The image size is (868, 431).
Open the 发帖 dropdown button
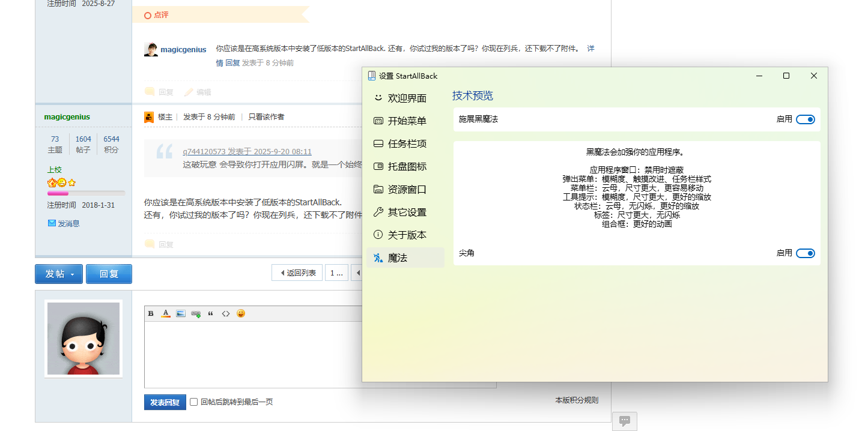[59, 274]
